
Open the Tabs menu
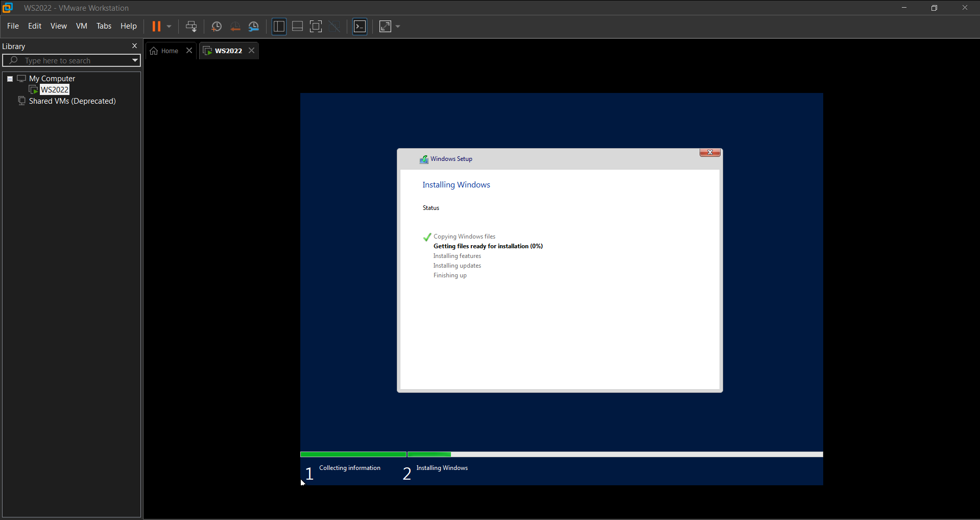pos(104,26)
